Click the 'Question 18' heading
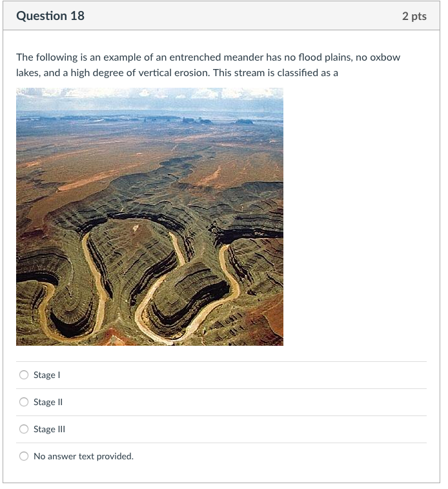This screenshot has height=489, width=448. click(50, 16)
